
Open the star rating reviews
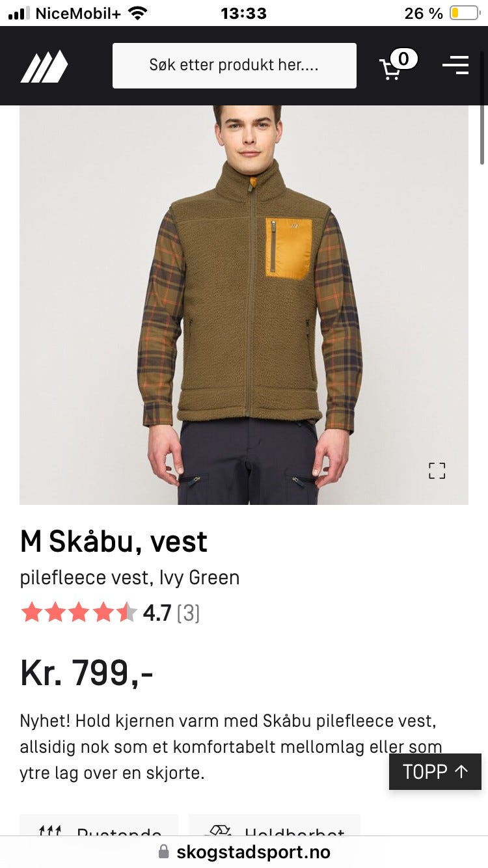pos(79,613)
